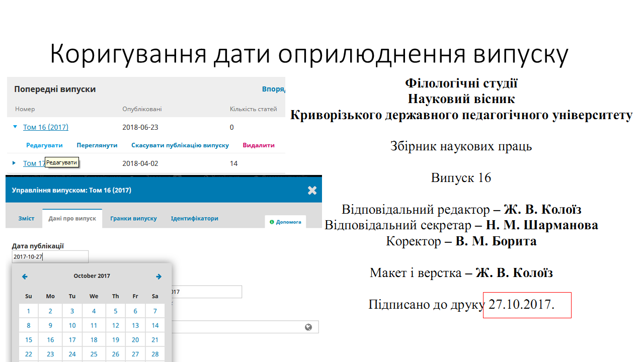The height and width of the screenshot is (362, 644).
Task: Go to previous month in calendar
Action: coord(25,277)
